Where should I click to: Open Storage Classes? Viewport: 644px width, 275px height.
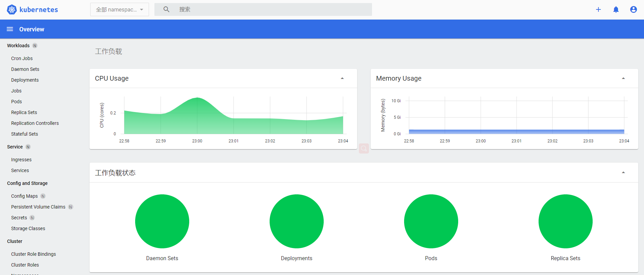point(28,228)
